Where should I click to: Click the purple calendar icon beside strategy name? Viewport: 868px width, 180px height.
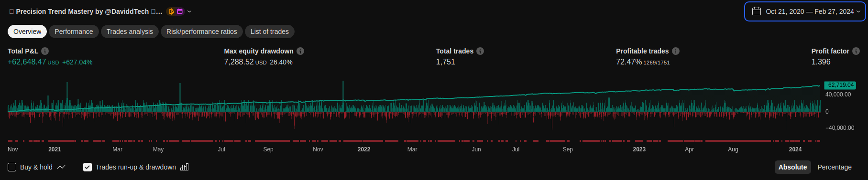(x=180, y=11)
